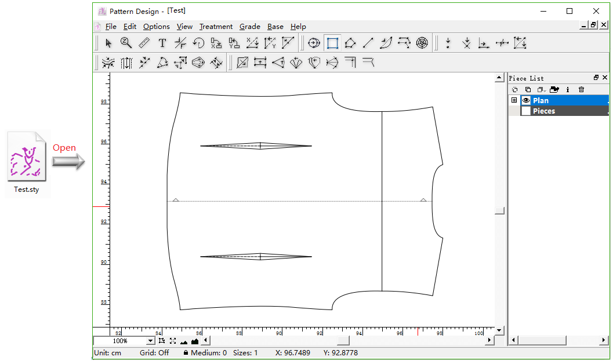Screen dimensions: 613x364
Task: Open the layered-squares dropdown in Piece List toolbar
Action: click(541, 89)
